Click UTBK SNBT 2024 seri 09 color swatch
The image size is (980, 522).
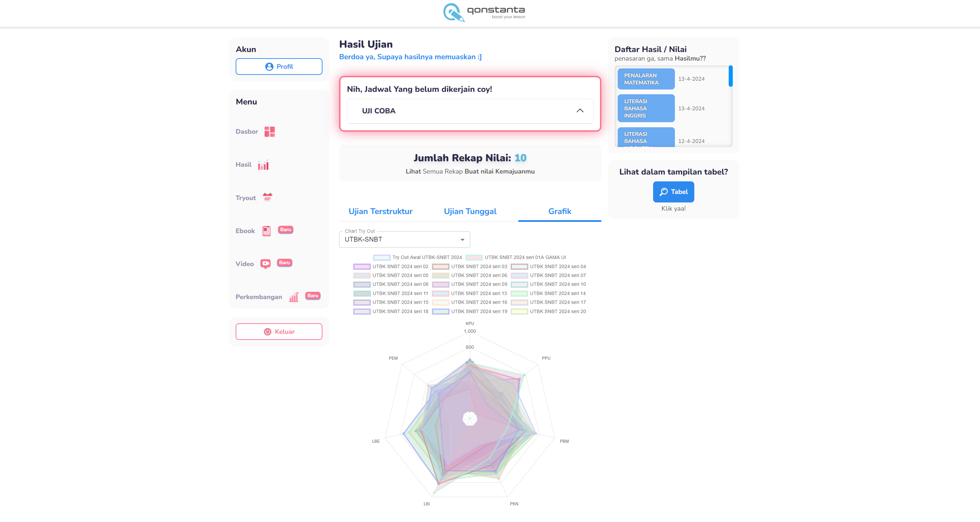pos(440,284)
